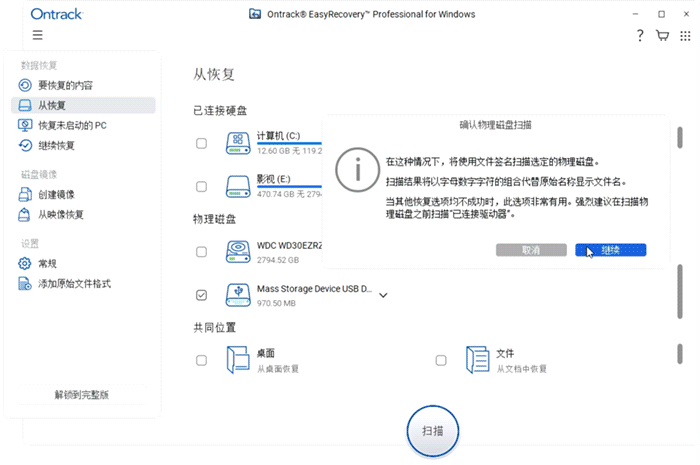Viewport: 700px width, 465px height.
Task: Click the 确认物理磁盘扫描 dialog title
Action: (x=496, y=125)
